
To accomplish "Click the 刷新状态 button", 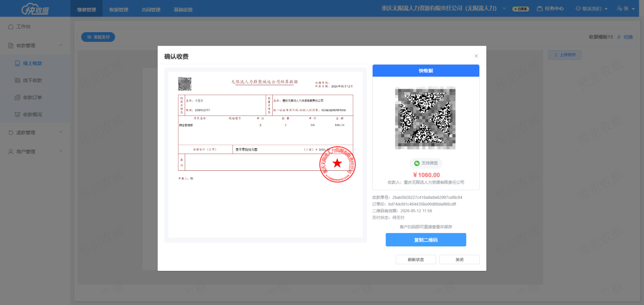I will tap(416, 260).
